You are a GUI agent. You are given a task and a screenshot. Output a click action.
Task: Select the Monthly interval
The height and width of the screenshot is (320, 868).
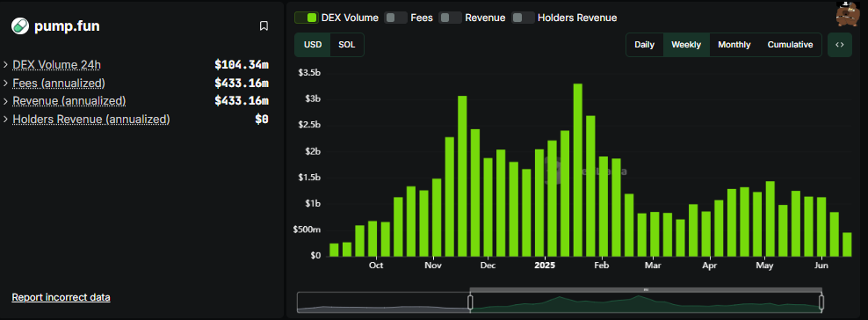point(734,45)
